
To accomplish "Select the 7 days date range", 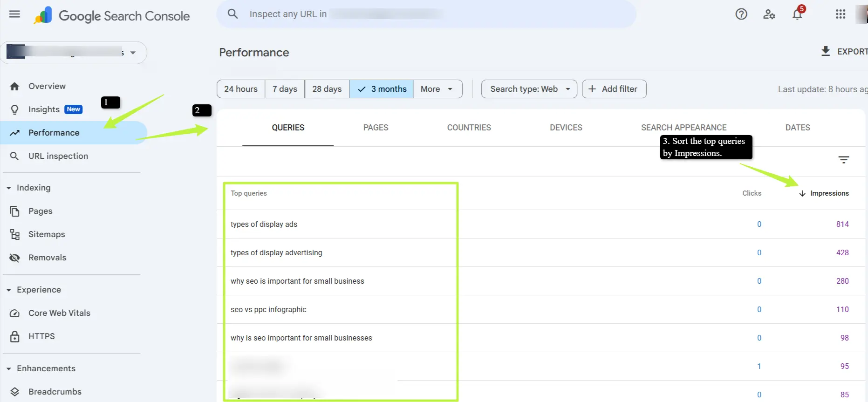I will (x=285, y=89).
